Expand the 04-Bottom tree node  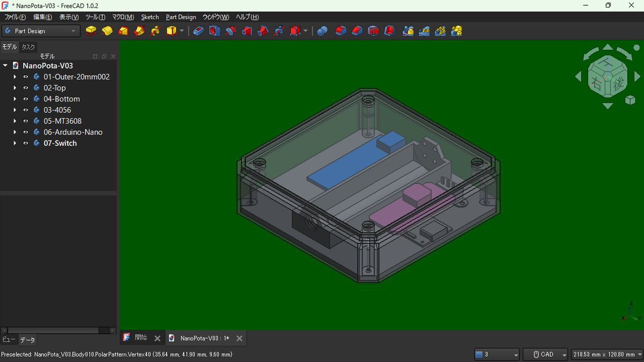tap(15, 99)
